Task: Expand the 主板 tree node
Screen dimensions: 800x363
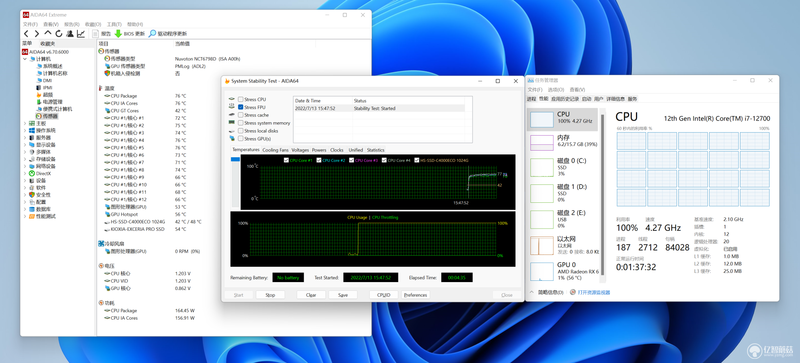Action: (26, 124)
